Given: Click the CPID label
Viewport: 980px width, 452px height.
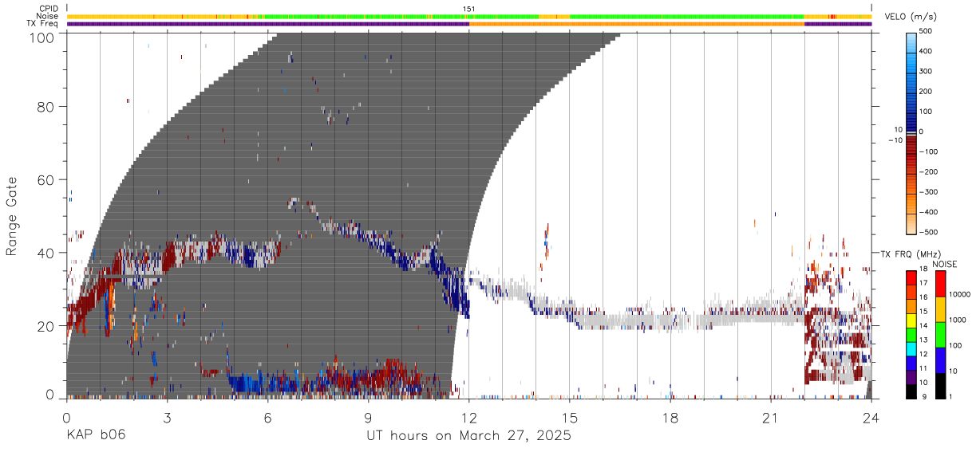Looking at the screenshot, I should [x=48, y=8].
